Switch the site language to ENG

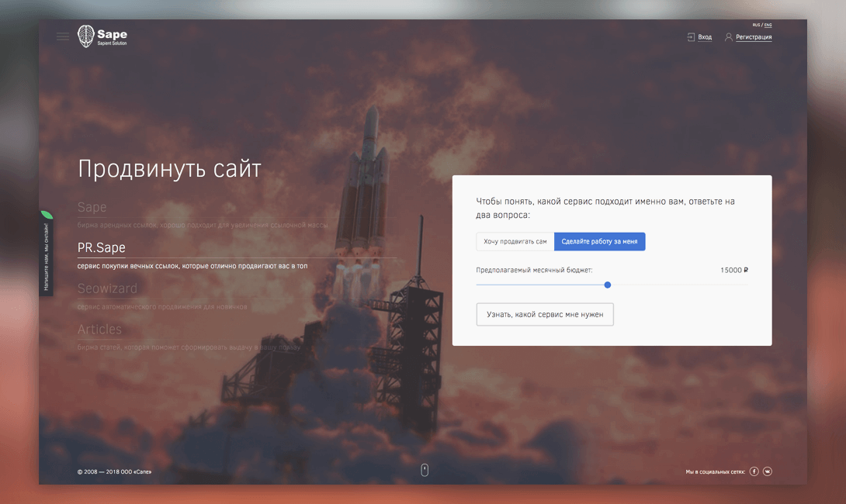[x=768, y=25]
